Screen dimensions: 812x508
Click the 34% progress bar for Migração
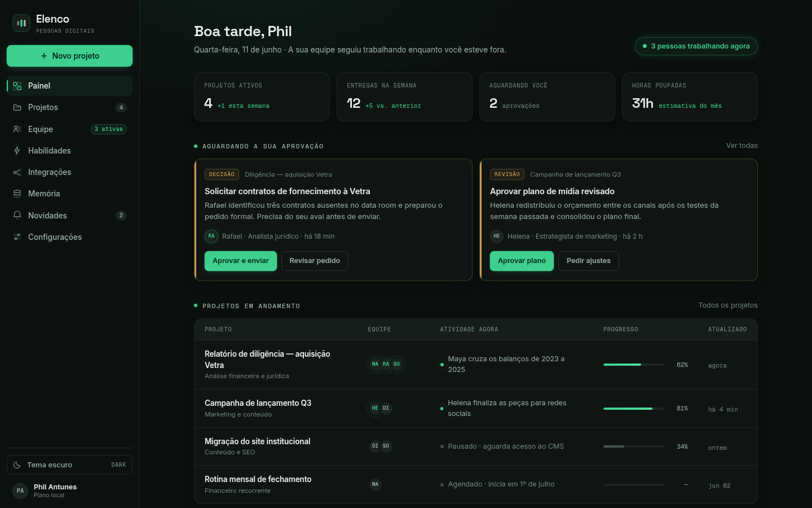point(634,446)
